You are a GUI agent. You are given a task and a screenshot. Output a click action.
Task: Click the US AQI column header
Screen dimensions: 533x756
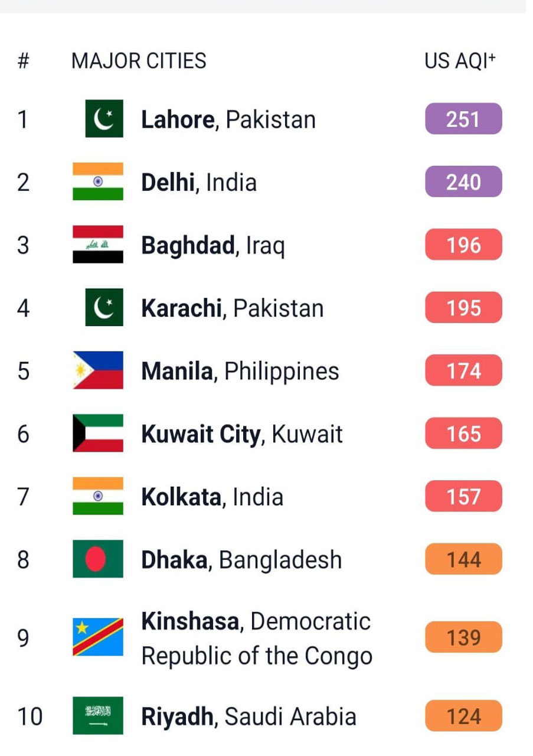point(460,61)
